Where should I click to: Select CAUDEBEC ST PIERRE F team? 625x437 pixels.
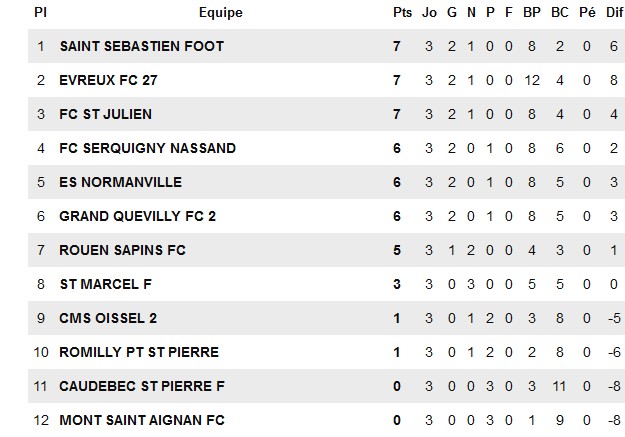[x=142, y=386]
